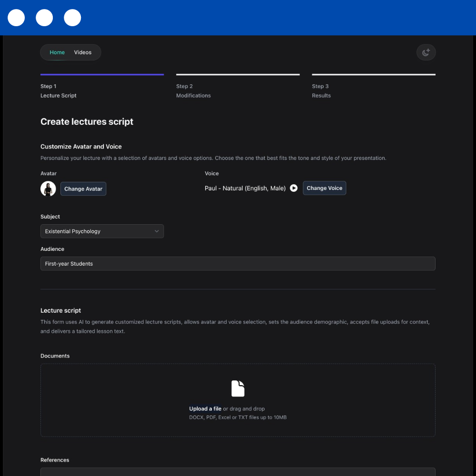The image size is (476, 476).
Task: Toggle dark mode using the moon icon
Action: (x=426, y=52)
